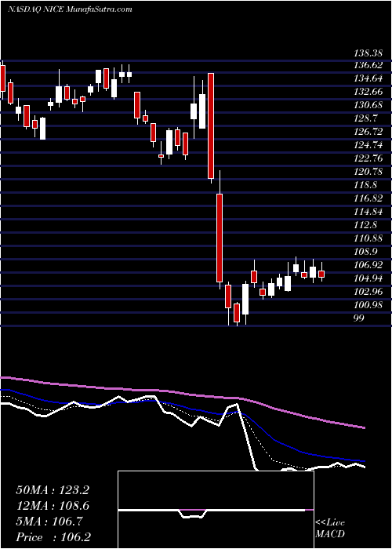
Task: Click the 12MA : 108.6 readout
Action: tap(53, 506)
